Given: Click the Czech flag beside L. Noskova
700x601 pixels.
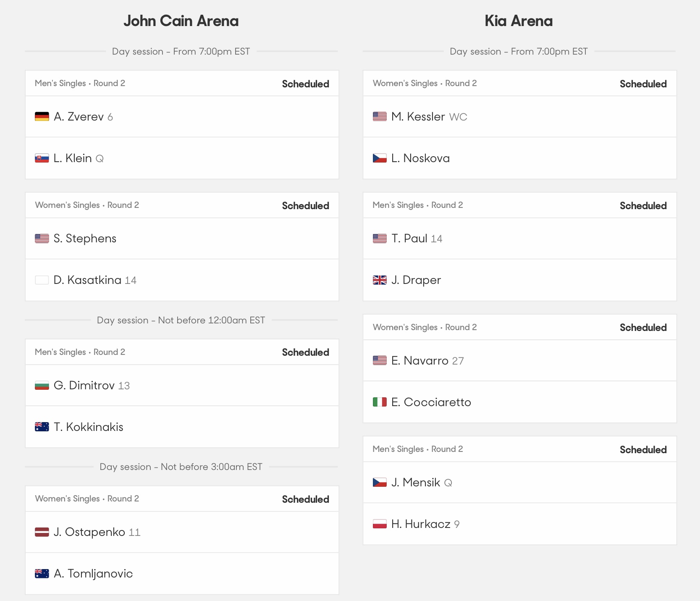Looking at the screenshot, I should pos(380,158).
